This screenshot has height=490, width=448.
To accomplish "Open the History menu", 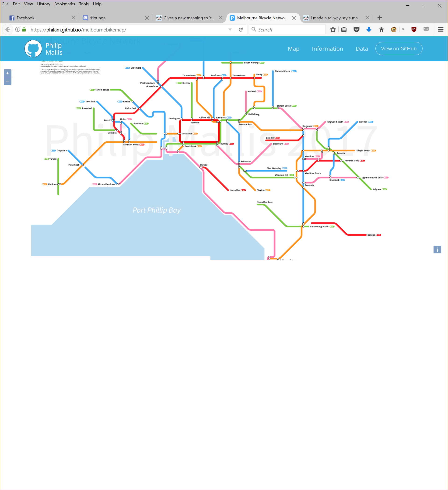I will click(43, 4).
